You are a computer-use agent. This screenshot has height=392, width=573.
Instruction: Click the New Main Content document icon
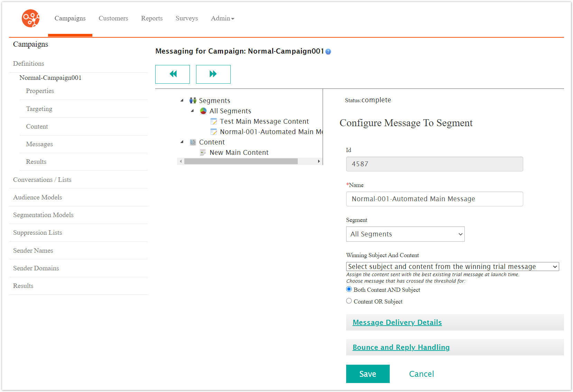[x=203, y=152]
